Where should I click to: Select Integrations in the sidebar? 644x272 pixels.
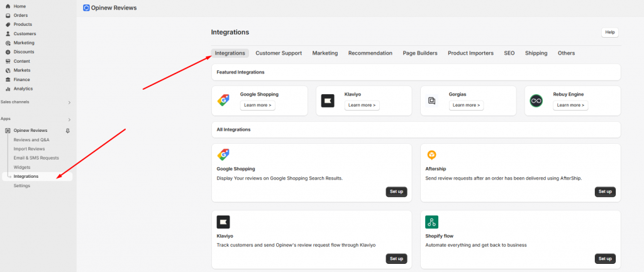(37, 177)
